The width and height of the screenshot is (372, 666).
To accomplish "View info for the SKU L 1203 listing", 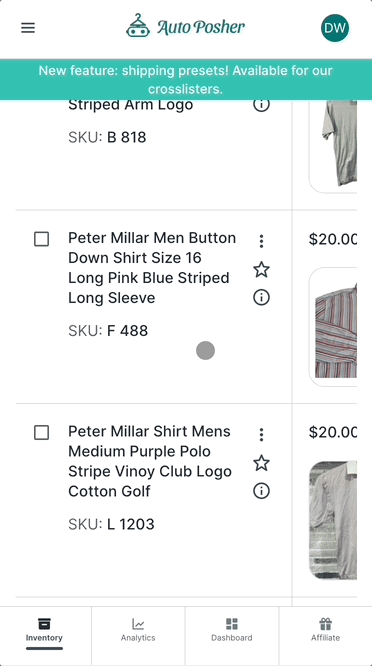I will (261, 491).
